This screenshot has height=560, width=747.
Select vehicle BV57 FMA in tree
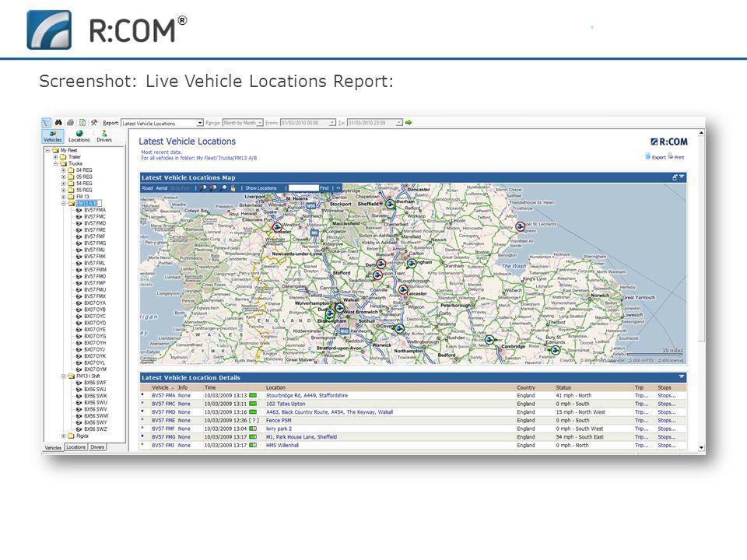95,210
